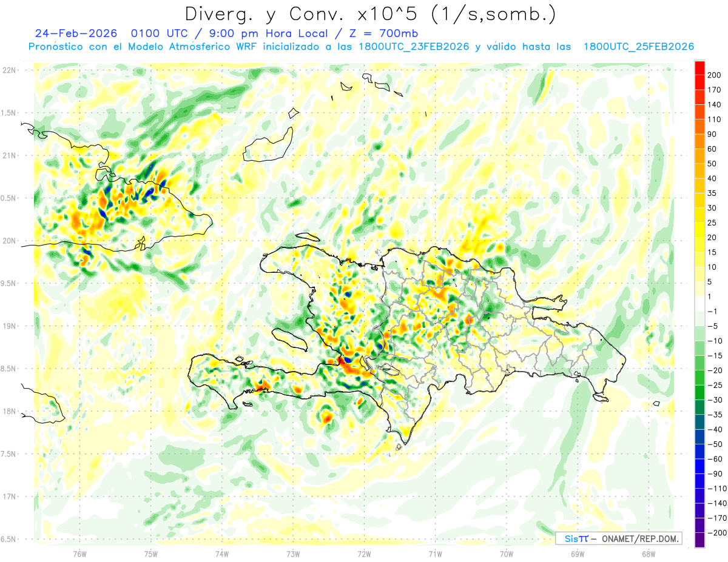
Task: Click the '17N' latitude label
Action: [x=8, y=497]
